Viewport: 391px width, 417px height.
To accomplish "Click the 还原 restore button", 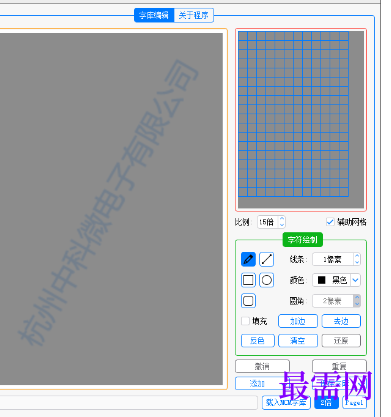I will click(341, 341).
